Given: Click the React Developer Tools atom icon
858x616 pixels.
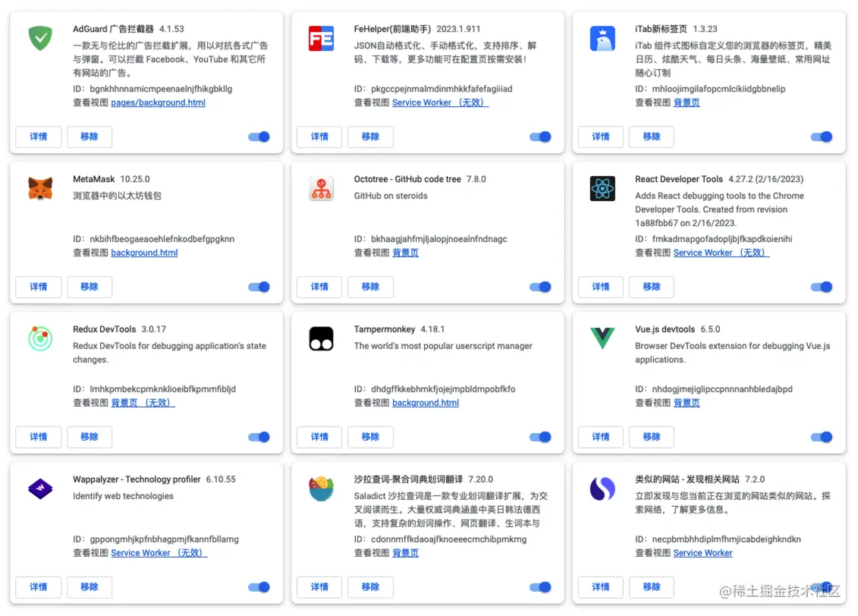Looking at the screenshot, I should point(602,189).
